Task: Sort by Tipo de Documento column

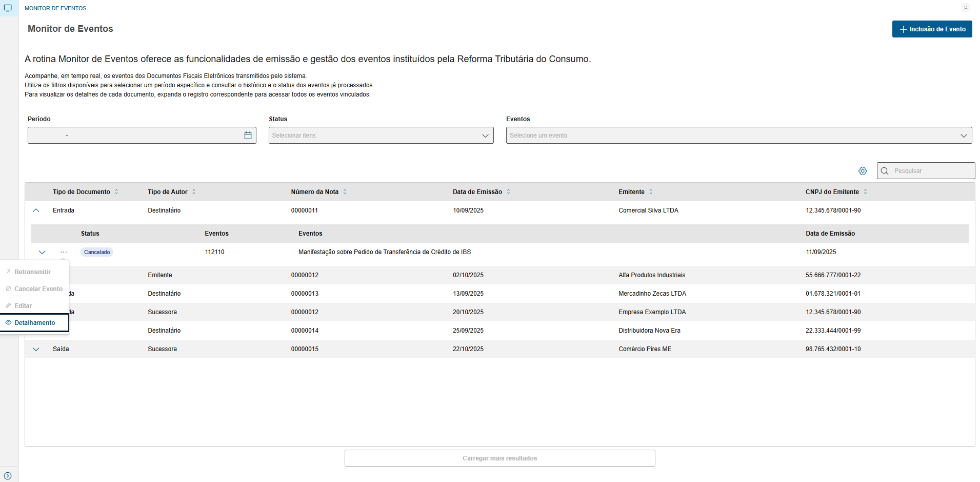Action: 116,192
